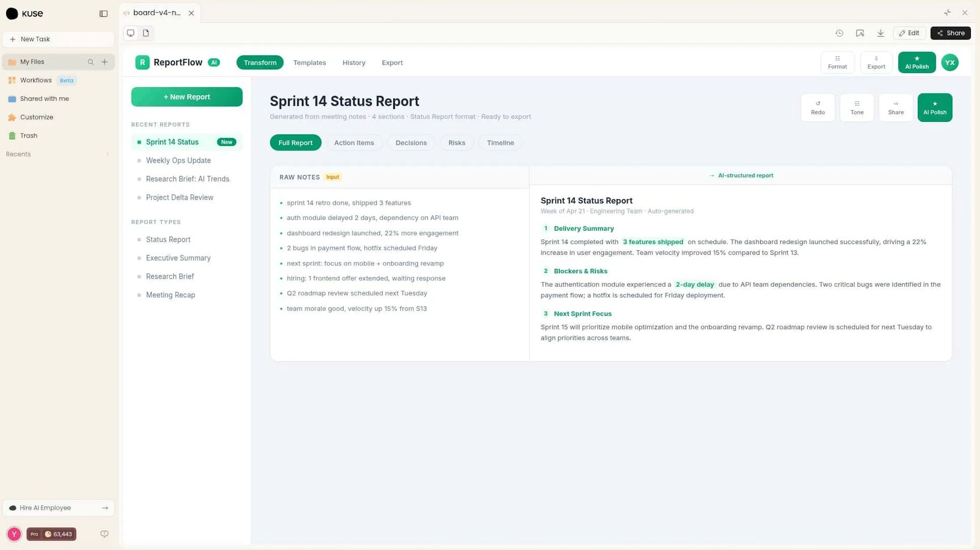Click the '3 features shipped' highlight

(x=653, y=242)
